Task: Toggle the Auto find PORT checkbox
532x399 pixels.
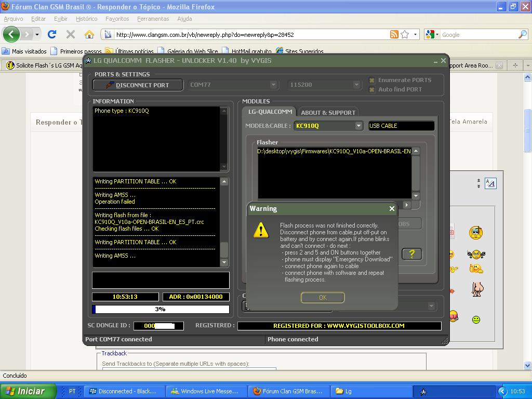Action: [372, 89]
